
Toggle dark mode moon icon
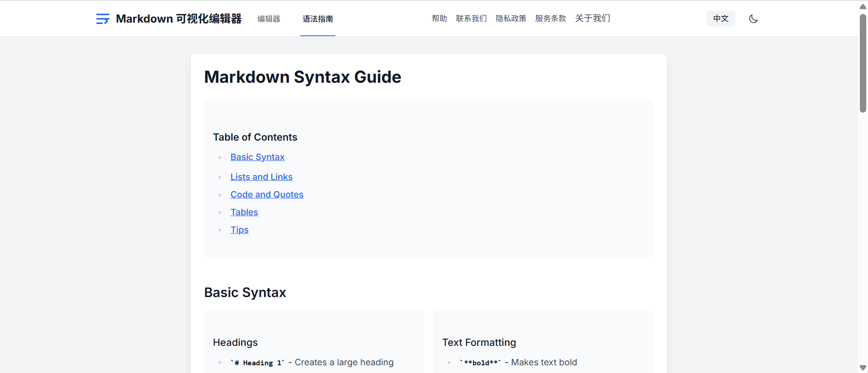coord(753,19)
